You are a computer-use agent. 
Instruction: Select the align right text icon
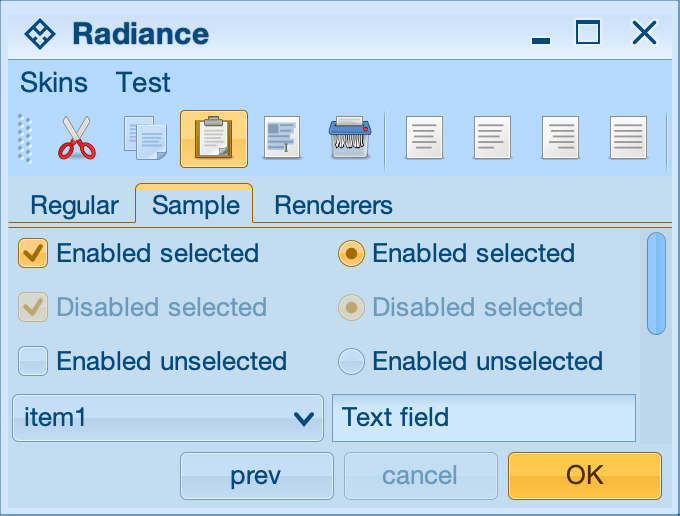point(560,138)
